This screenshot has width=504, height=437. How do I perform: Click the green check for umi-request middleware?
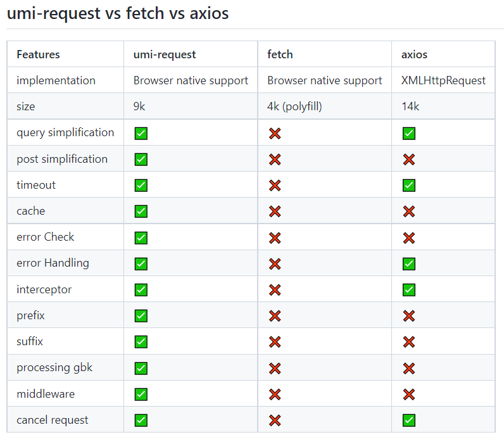click(141, 394)
